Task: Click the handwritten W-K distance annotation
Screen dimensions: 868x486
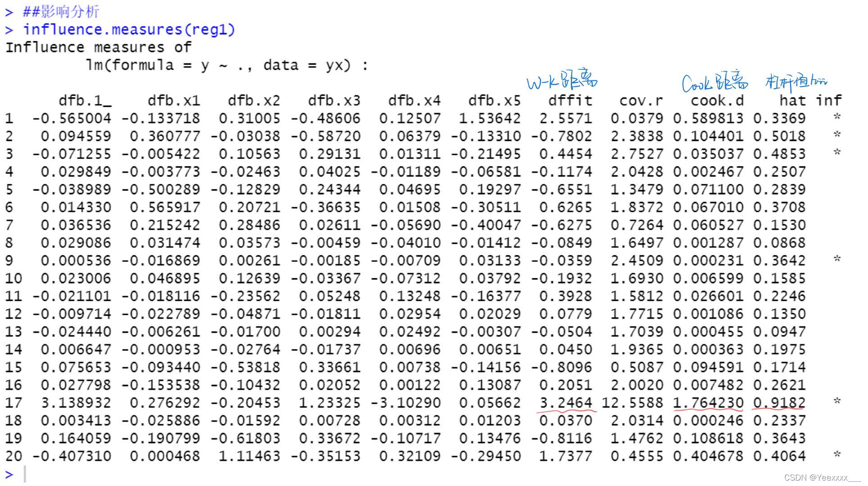Action: pyautogui.click(x=561, y=81)
